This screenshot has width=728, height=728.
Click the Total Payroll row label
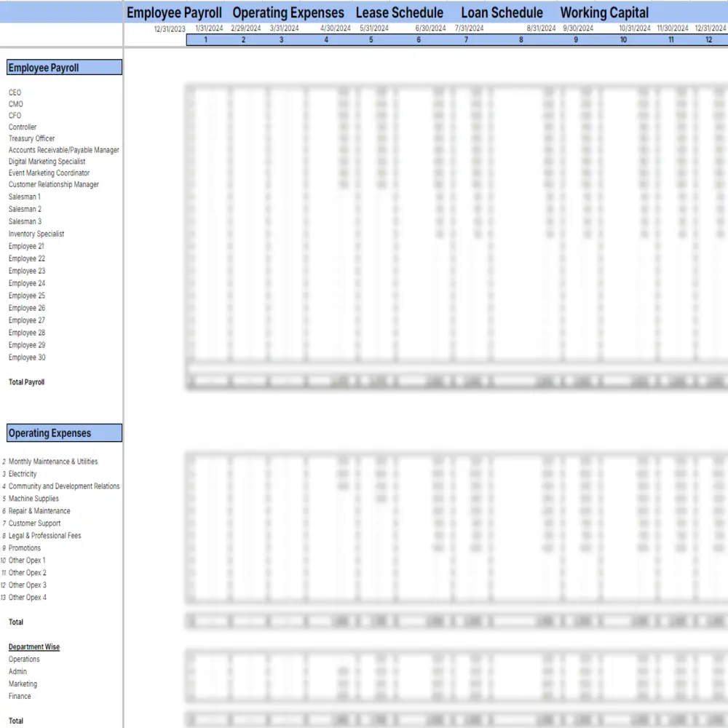click(x=26, y=381)
